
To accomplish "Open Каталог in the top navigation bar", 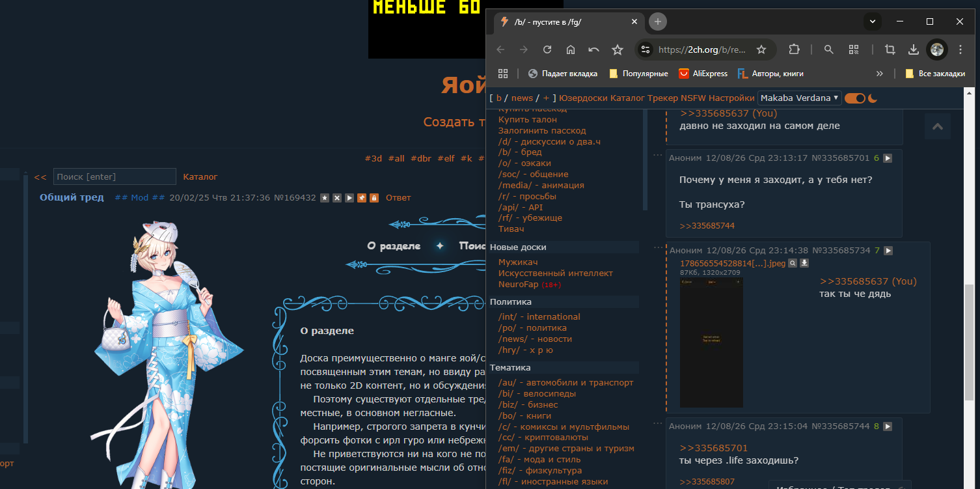I will 627,98.
